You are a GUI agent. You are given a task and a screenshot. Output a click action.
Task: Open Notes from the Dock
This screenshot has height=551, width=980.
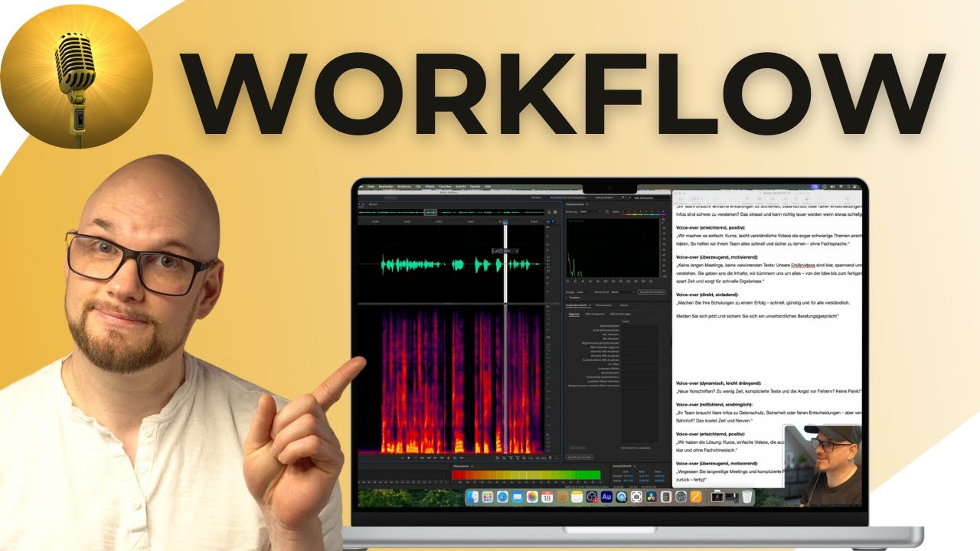point(577,497)
